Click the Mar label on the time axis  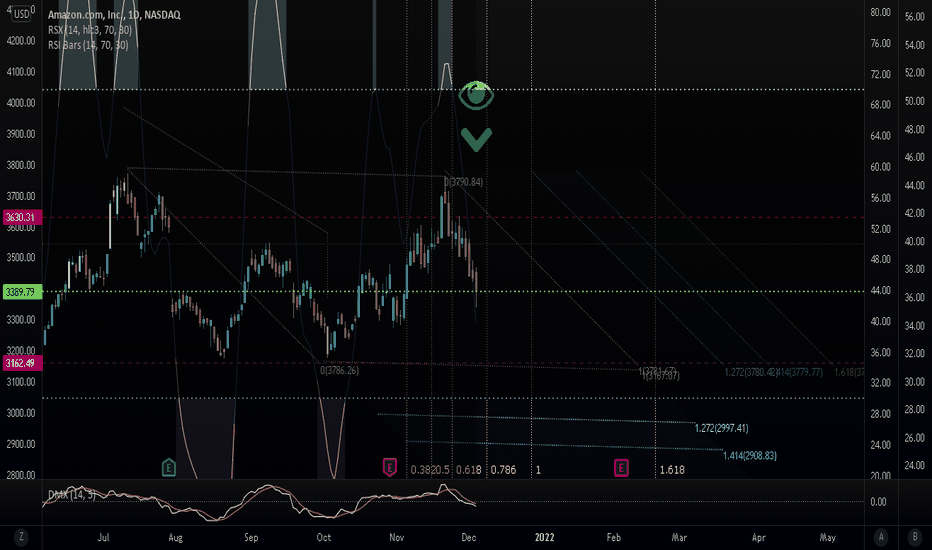tap(679, 538)
